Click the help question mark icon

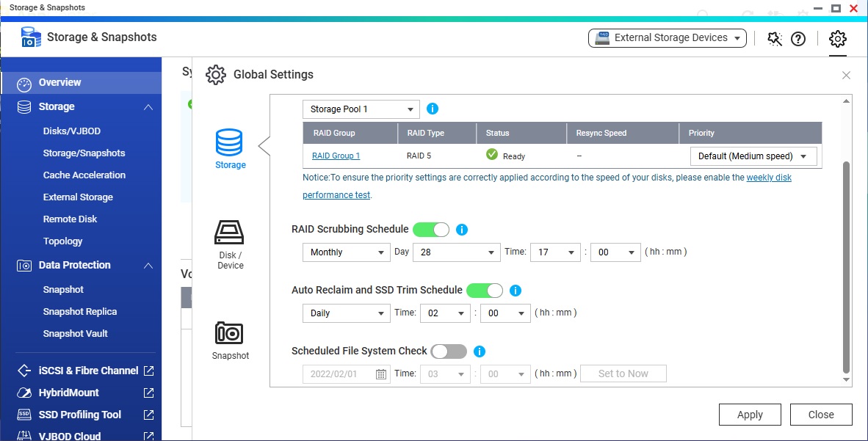[x=798, y=39]
